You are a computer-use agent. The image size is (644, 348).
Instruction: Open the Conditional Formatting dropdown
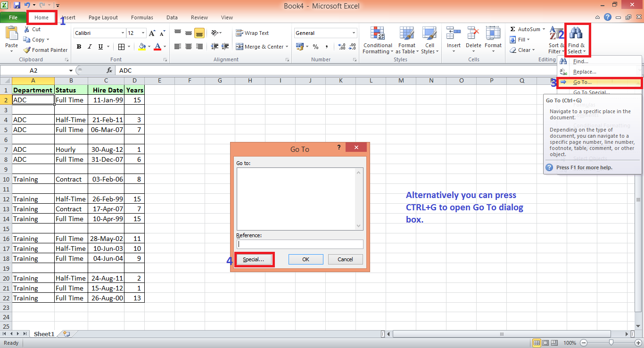pos(377,40)
